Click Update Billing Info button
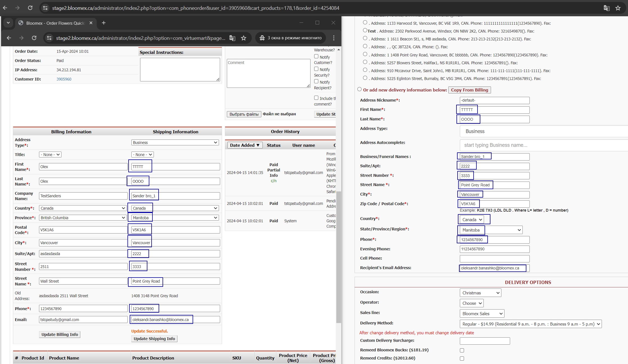This screenshot has width=628, height=364. click(x=60, y=335)
